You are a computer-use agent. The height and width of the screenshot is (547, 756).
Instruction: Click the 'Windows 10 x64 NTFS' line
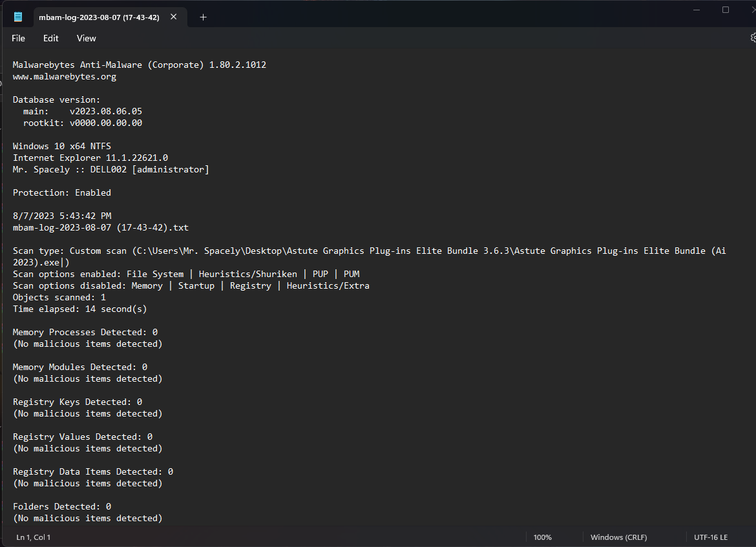62,146
